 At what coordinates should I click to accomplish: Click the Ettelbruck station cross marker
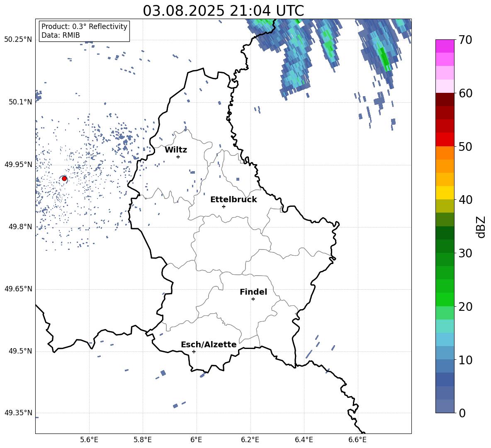click(224, 206)
